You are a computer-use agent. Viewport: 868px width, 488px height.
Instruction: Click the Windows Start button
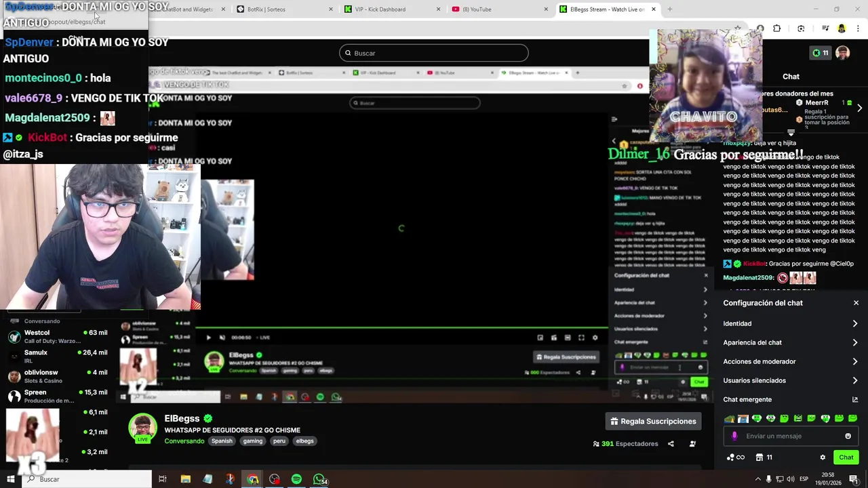click(x=10, y=479)
